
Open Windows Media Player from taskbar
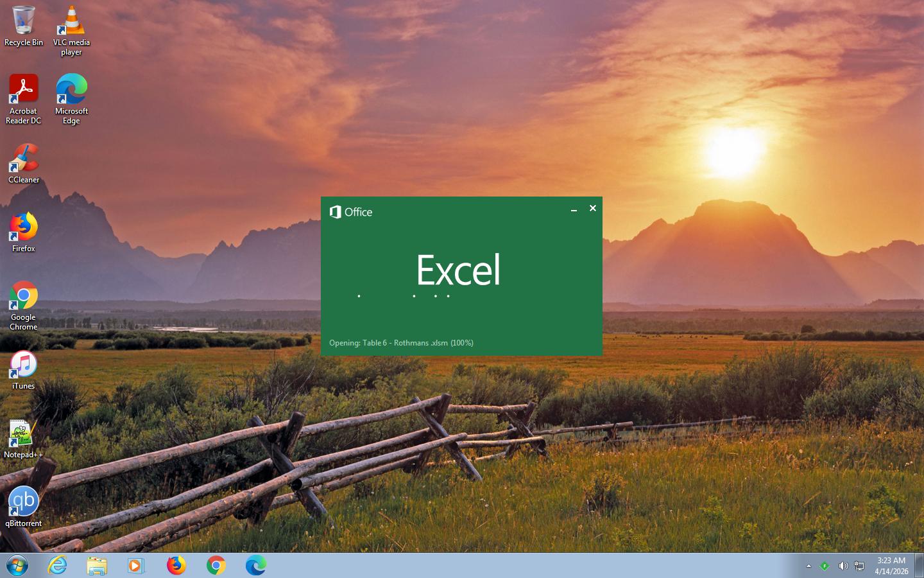tap(135, 565)
